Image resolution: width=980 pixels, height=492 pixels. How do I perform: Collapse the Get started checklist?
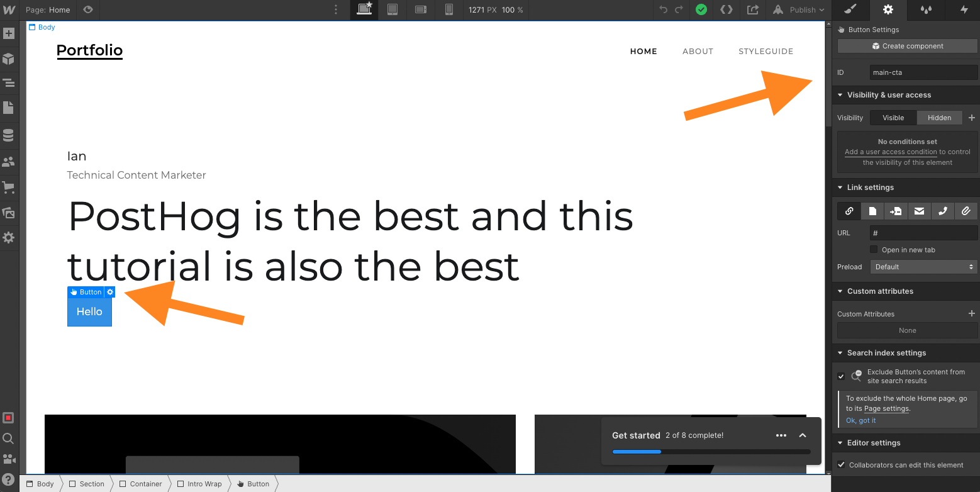(x=803, y=435)
